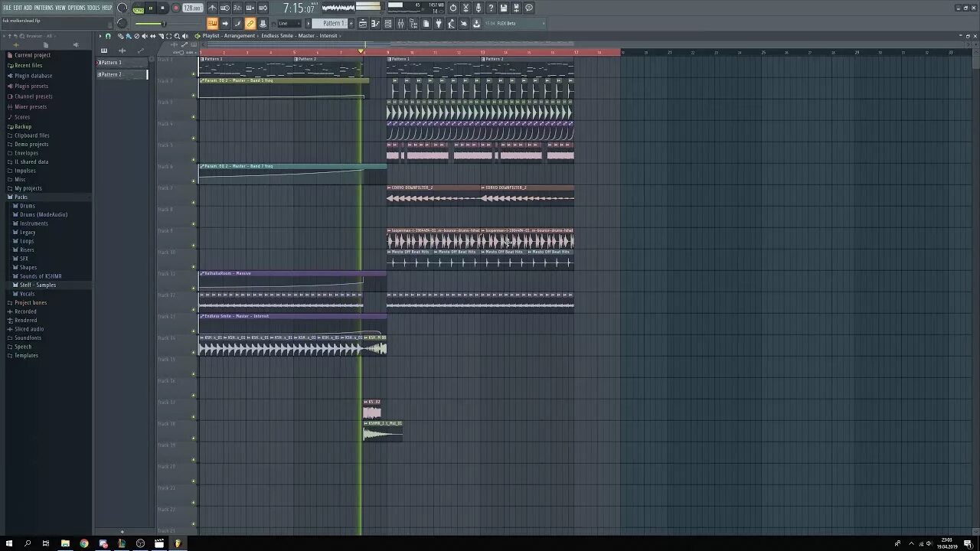Open the Piano roll view icon
The height and width of the screenshot is (551, 980).
pyautogui.click(x=375, y=24)
